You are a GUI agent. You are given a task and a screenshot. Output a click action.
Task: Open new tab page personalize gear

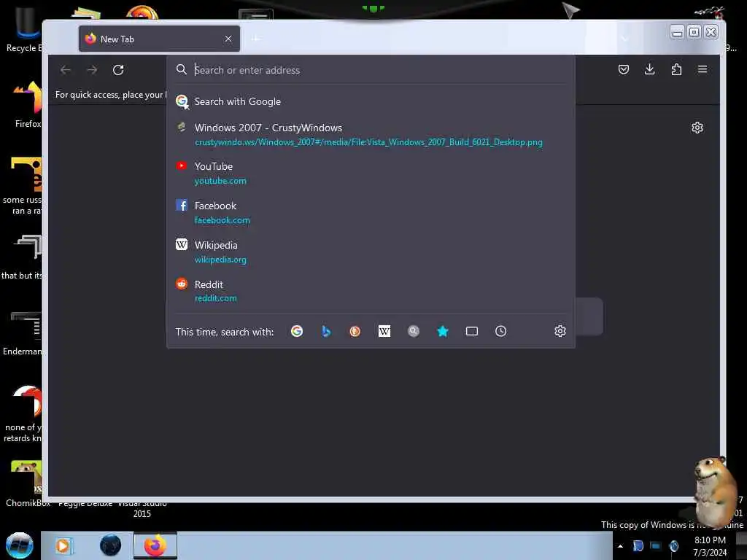click(x=697, y=128)
